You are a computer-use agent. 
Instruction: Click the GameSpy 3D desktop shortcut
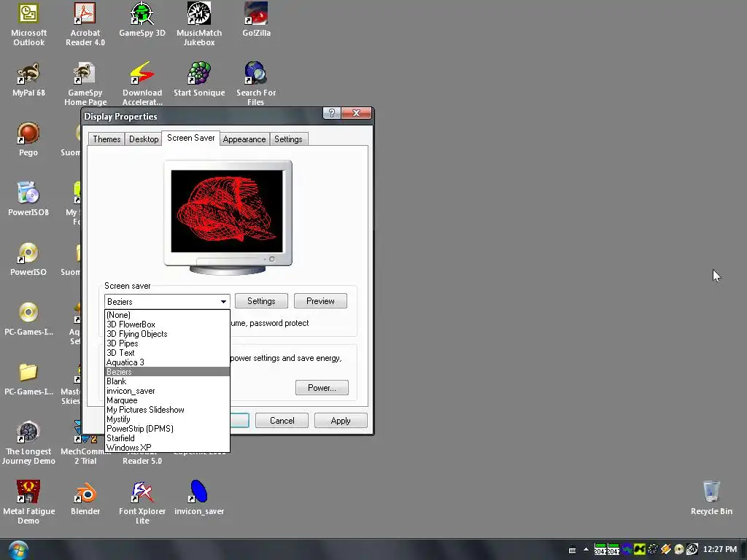(x=142, y=20)
